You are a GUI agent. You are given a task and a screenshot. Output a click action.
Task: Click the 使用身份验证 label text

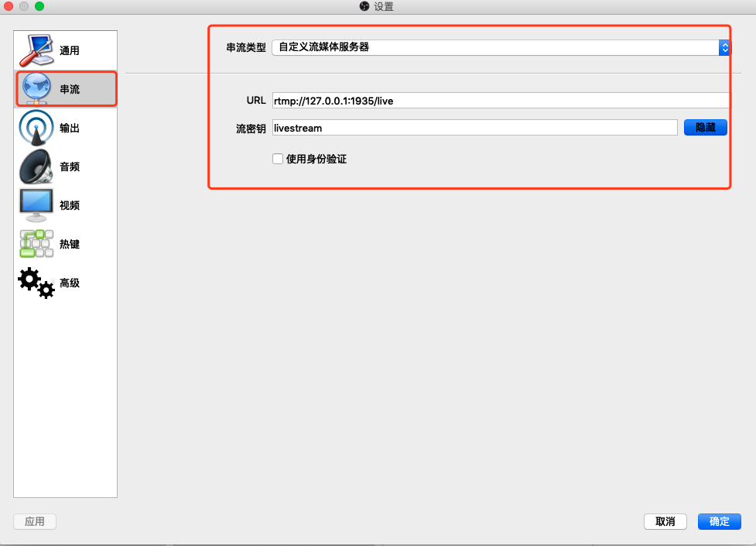pyautogui.click(x=316, y=159)
